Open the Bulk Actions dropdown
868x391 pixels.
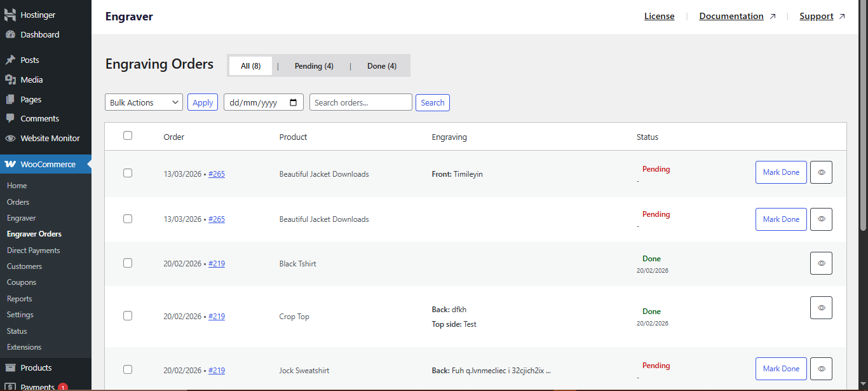[144, 102]
